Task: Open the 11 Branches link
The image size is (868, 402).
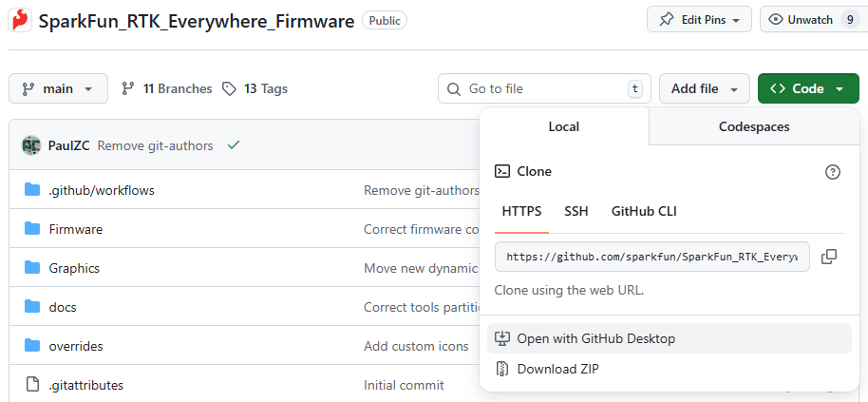Action: pyautogui.click(x=167, y=88)
